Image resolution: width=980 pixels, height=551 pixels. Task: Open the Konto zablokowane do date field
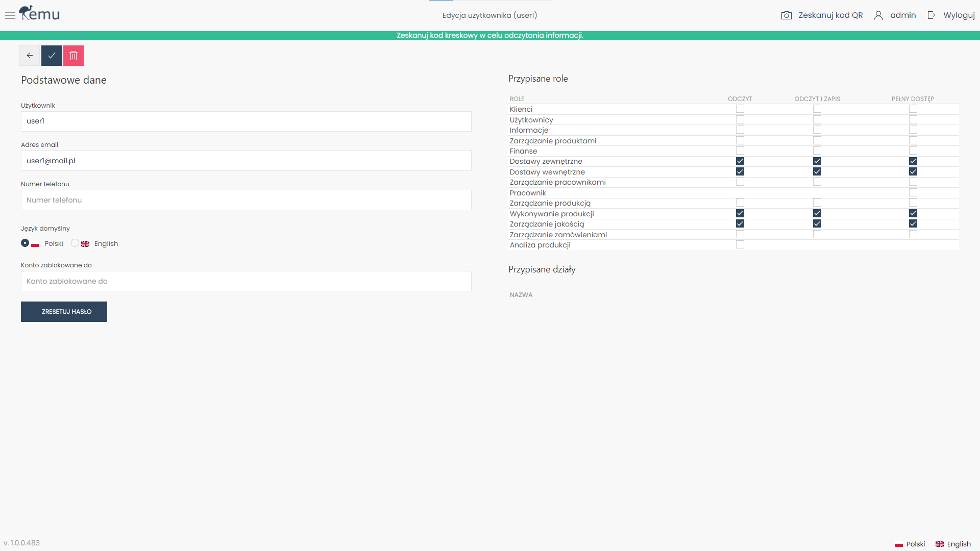click(246, 281)
